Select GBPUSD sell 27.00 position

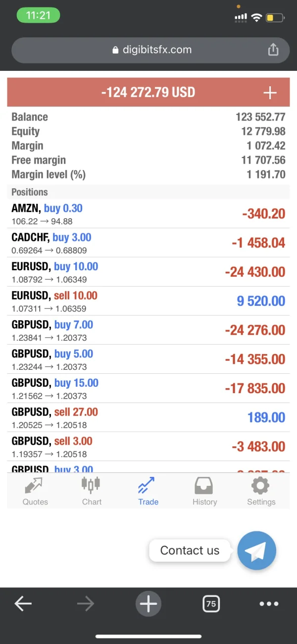click(148, 417)
